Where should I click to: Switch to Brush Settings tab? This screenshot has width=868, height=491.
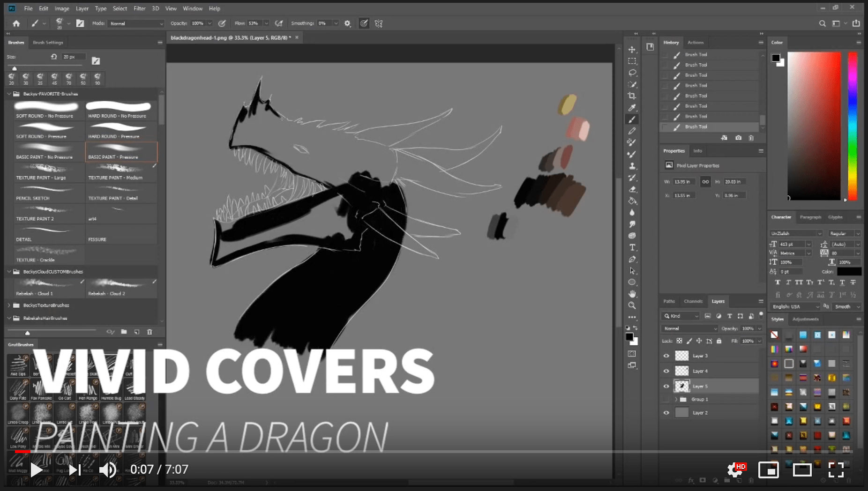[x=48, y=43]
